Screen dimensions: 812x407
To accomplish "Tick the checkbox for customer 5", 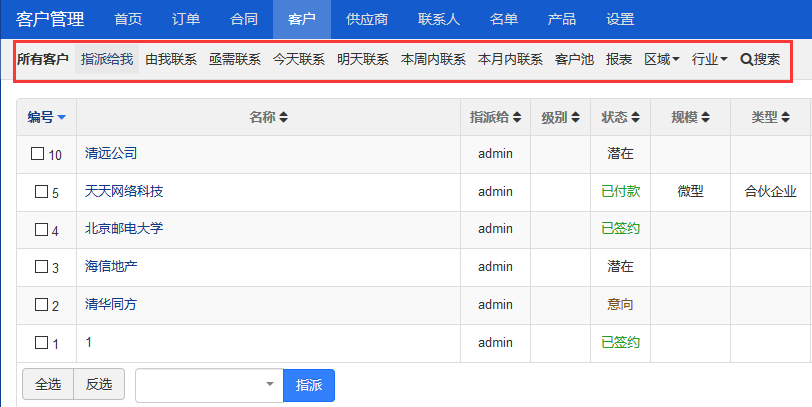I will tap(41, 192).
